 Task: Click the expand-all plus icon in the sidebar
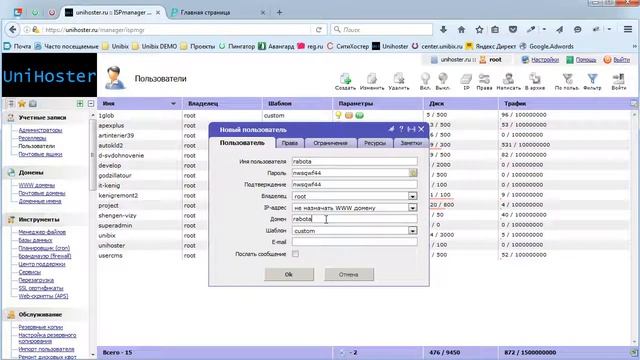(x=80, y=104)
